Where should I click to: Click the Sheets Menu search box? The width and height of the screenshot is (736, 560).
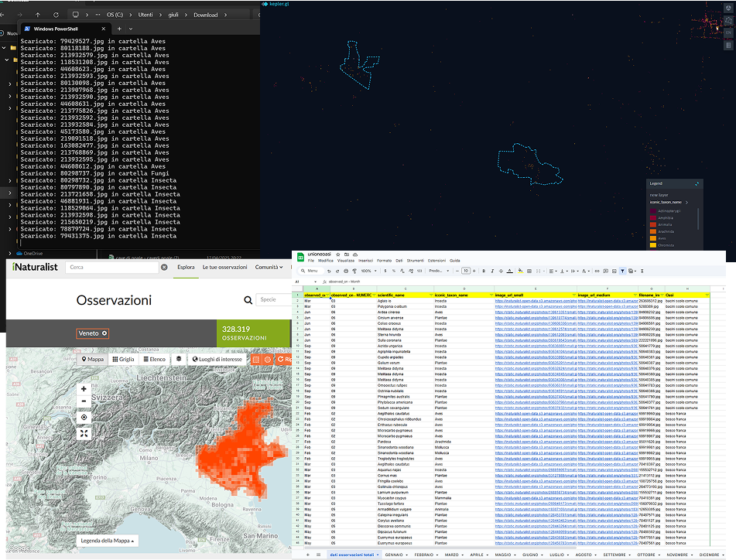(311, 271)
